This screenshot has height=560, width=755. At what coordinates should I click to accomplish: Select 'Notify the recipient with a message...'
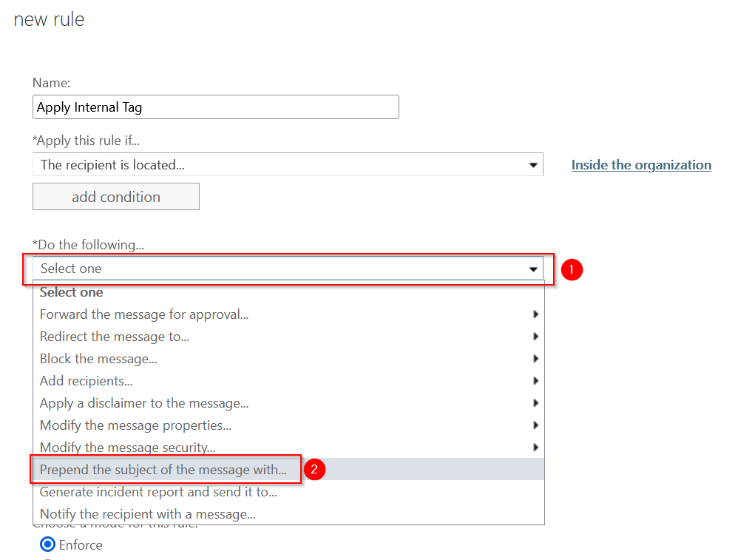click(148, 514)
